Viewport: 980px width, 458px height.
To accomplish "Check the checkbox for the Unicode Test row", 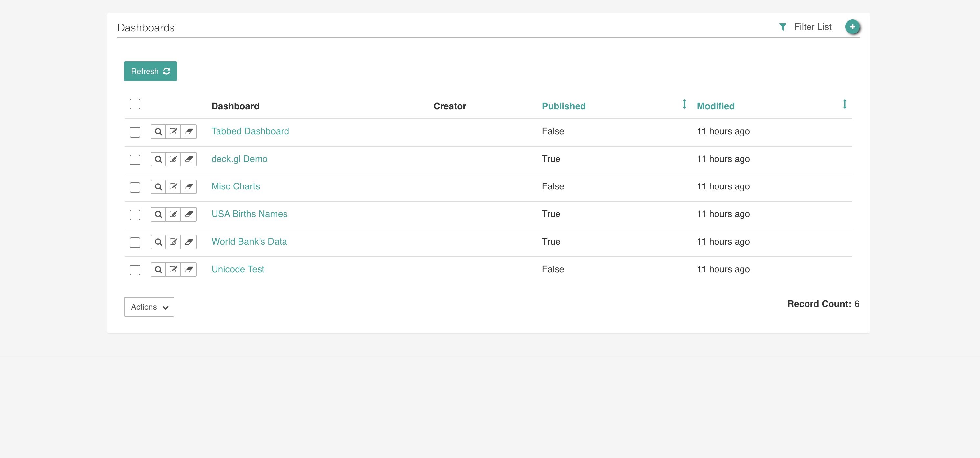I will point(135,270).
